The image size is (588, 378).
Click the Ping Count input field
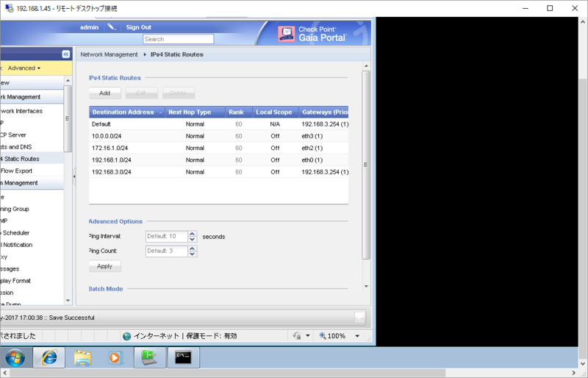point(167,251)
